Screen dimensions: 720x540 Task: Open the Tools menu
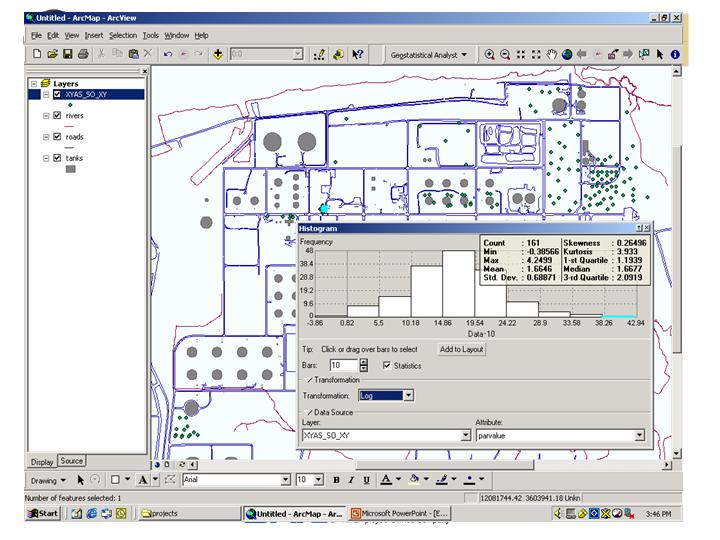pos(151,35)
